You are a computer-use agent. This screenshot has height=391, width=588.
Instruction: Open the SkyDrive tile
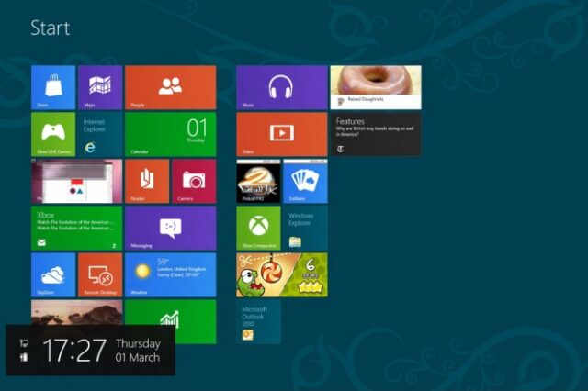[x=53, y=274]
